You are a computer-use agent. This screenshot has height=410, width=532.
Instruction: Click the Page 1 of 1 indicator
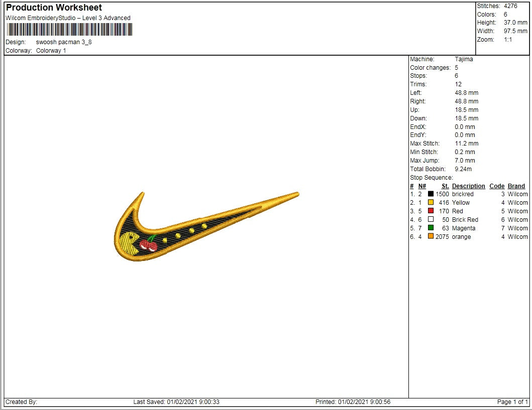pyautogui.click(x=512, y=402)
